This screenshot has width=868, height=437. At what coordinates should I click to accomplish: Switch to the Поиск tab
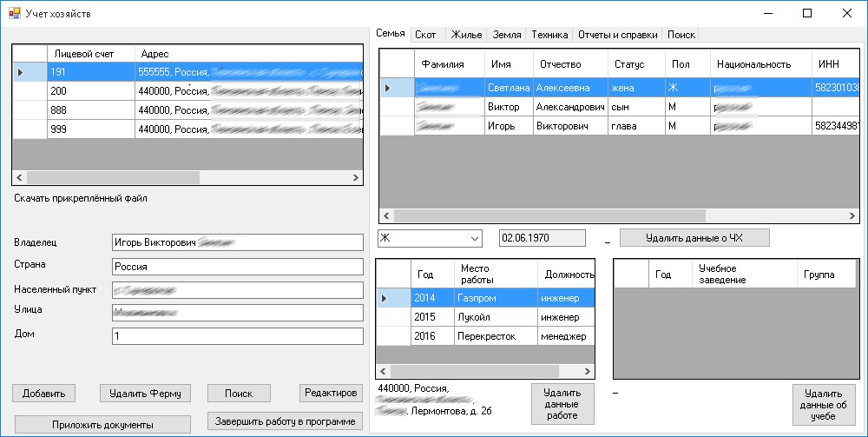(681, 35)
